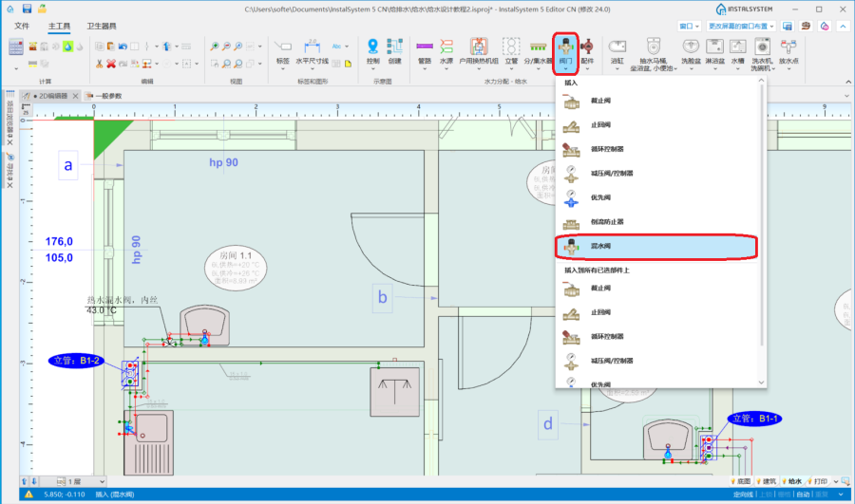Click the create (创建) schematic icon
This screenshot has height=504, width=855.
395,52
